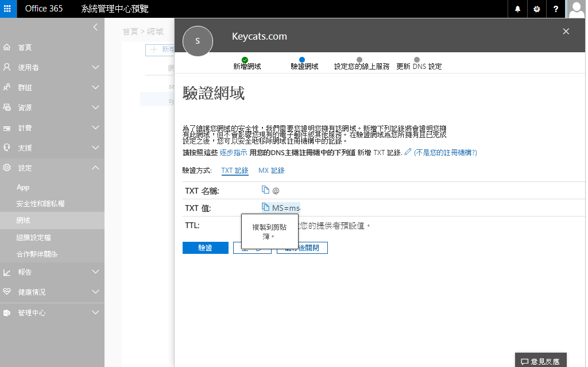The image size is (588, 367).
Task: Switch to the MX 記錄 verification tab
Action: click(272, 171)
